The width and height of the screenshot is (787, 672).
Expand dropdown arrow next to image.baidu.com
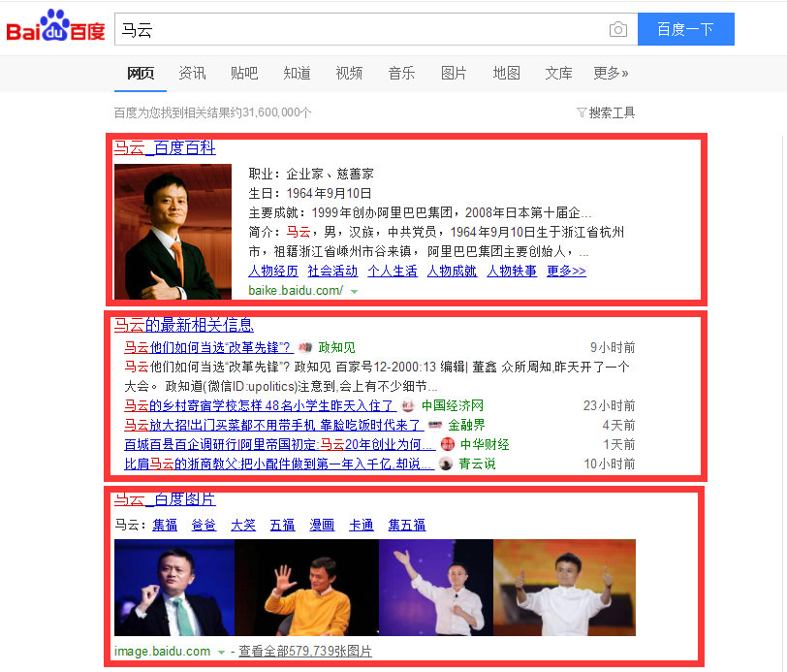coord(221,653)
